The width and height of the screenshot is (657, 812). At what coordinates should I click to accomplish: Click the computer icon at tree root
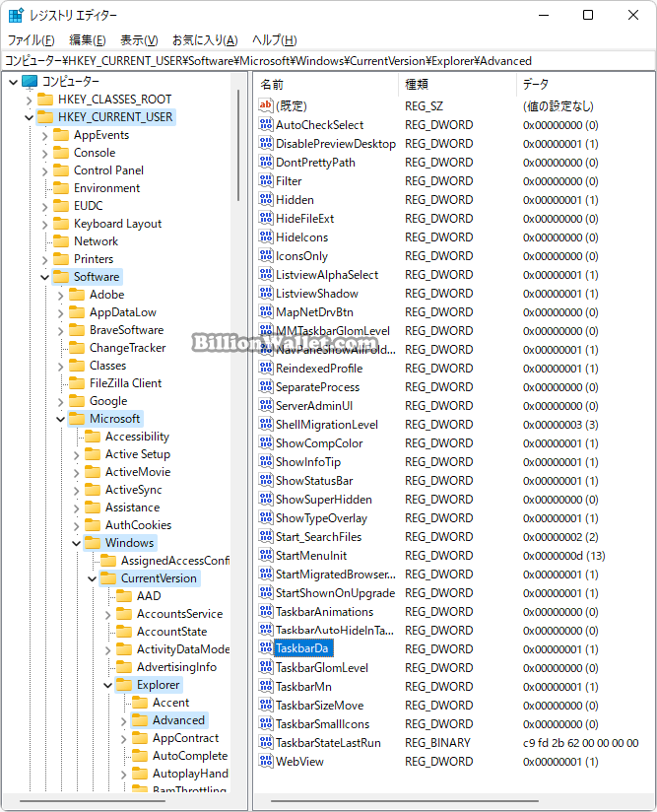(30, 82)
